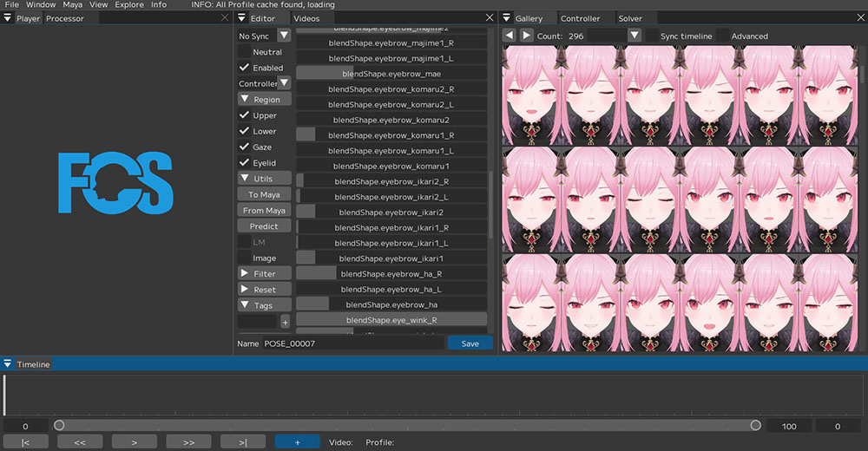This screenshot has width=868, height=451.
Task: Go to next gallery page arrow
Action: coord(527,36)
